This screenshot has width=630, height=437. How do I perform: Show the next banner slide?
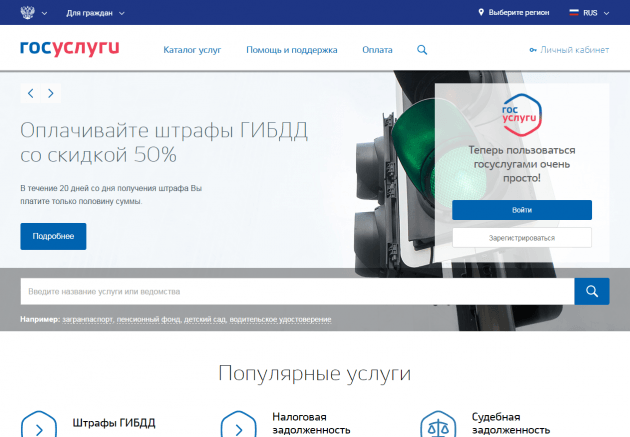point(51,93)
